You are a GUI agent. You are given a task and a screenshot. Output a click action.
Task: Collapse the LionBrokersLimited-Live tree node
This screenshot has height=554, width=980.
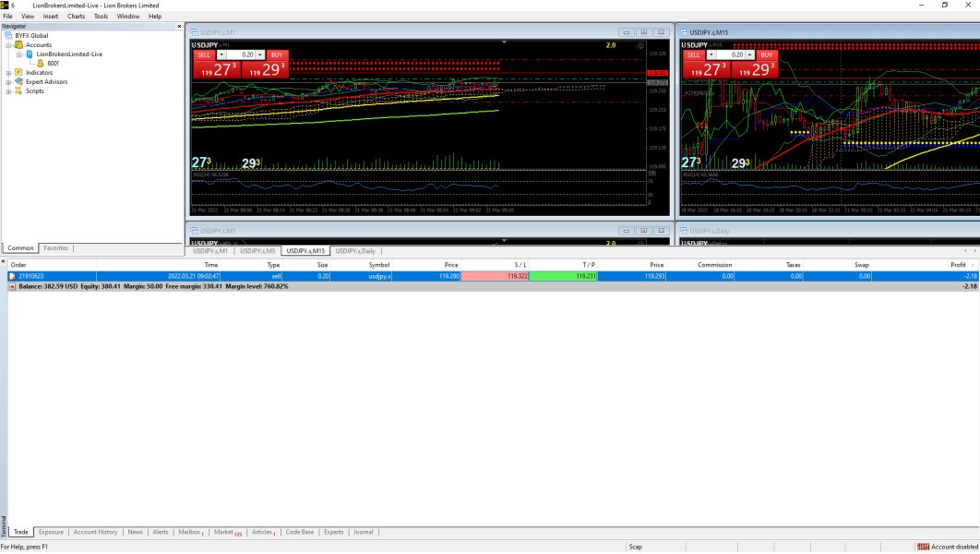pos(19,54)
